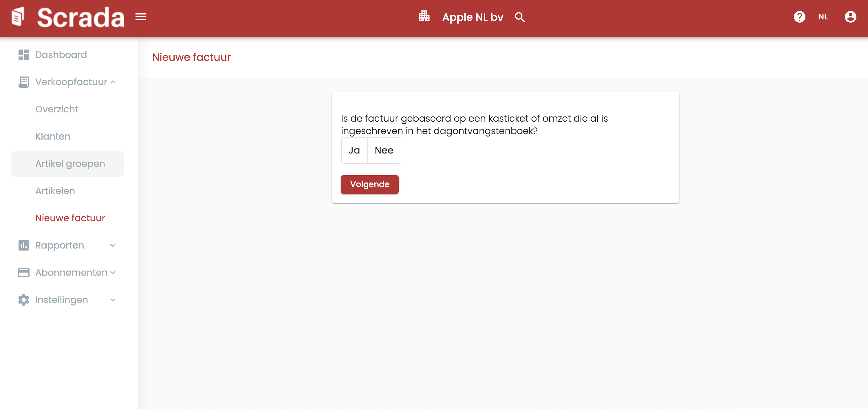Collapse the Verkoopfactuur menu chevron
Viewport: 868px width, 409px height.
point(113,82)
